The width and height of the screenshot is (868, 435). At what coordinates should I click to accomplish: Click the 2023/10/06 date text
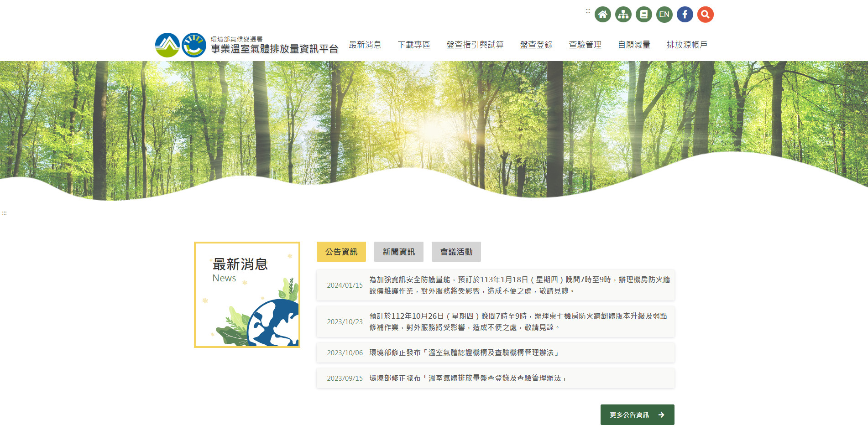coord(345,353)
